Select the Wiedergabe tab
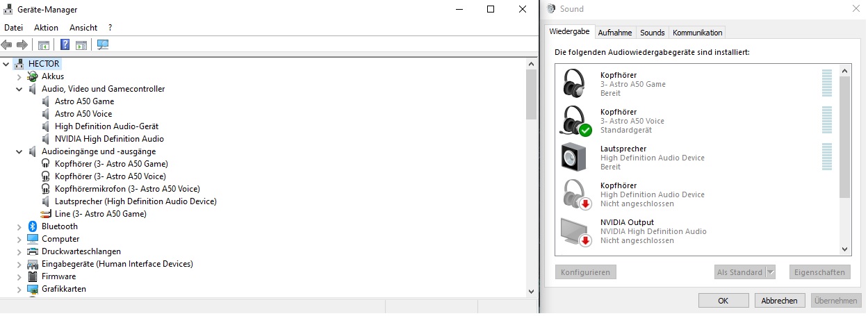The width and height of the screenshot is (868, 316). tap(570, 32)
